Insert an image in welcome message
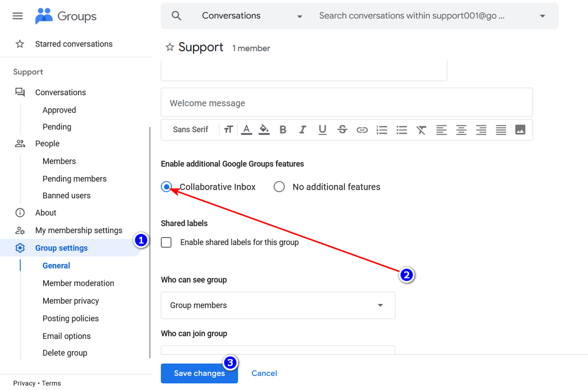The height and width of the screenshot is (390, 588). [x=520, y=130]
